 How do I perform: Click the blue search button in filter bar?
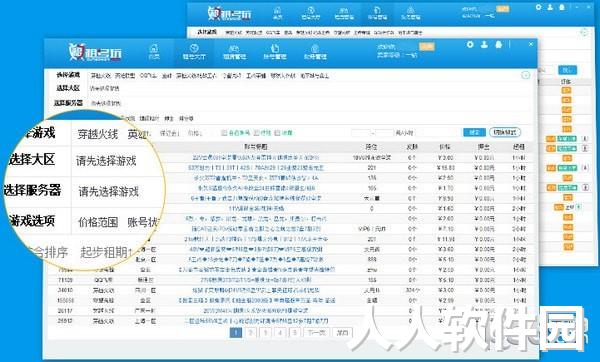(474, 132)
